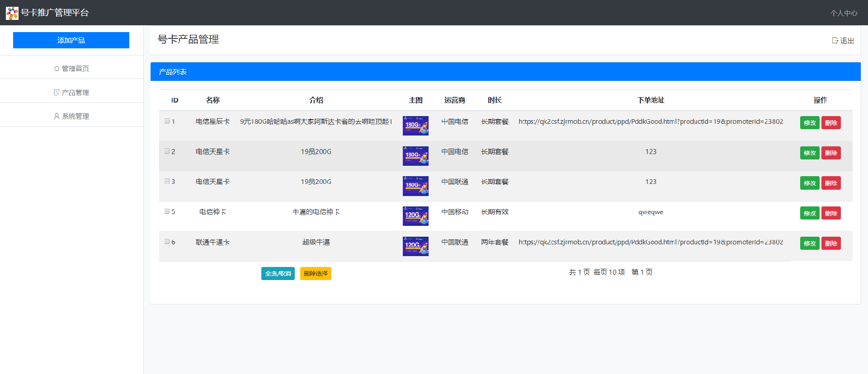Open product image thumbnail for 电信星辰卡
The image size is (868, 374).
click(415, 126)
